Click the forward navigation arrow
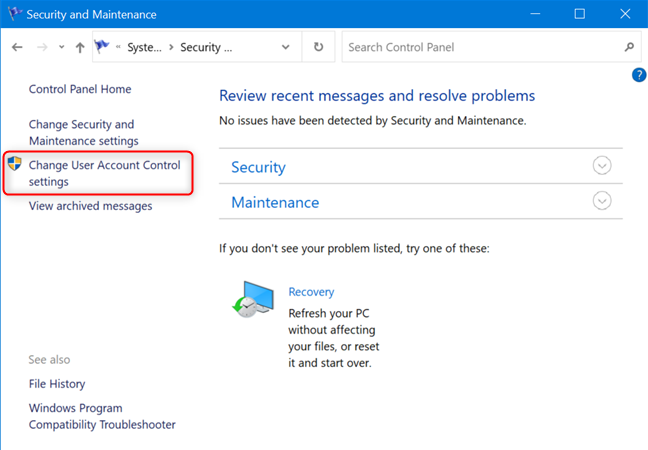Image resolution: width=648 pixels, height=450 pixels. (x=42, y=47)
